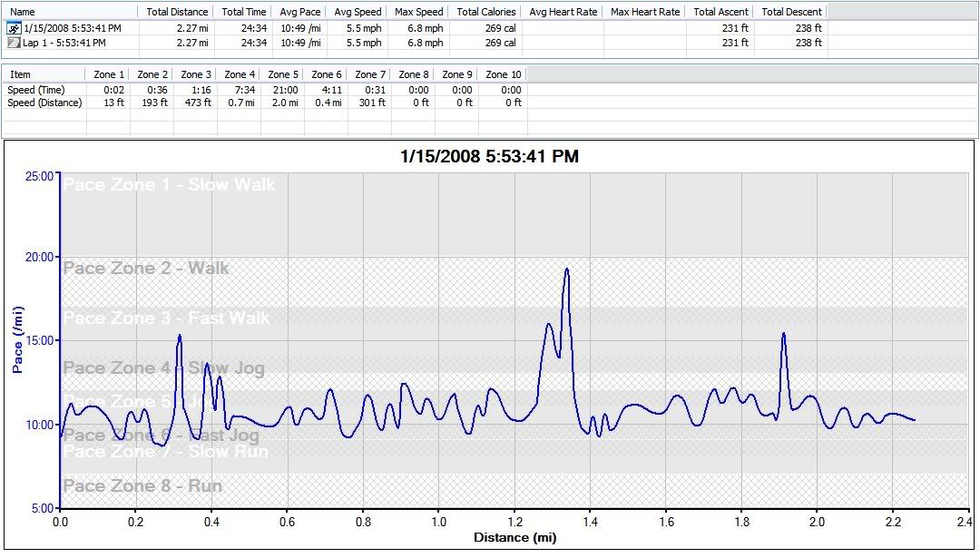The height and width of the screenshot is (558, 980).
Task: Click the Total Distance column header
Action: click(x=177, y=12)
